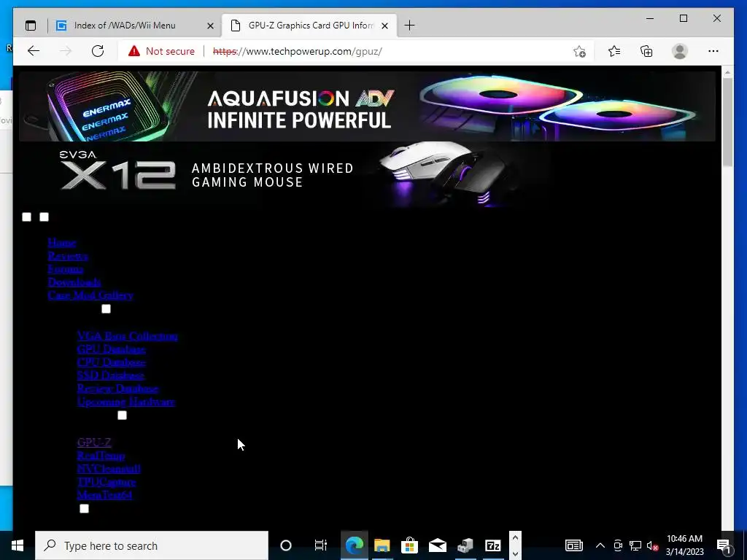This screenshot has height=560, width=747.
Task: Show hidden system tray icons
Action: 600,545
